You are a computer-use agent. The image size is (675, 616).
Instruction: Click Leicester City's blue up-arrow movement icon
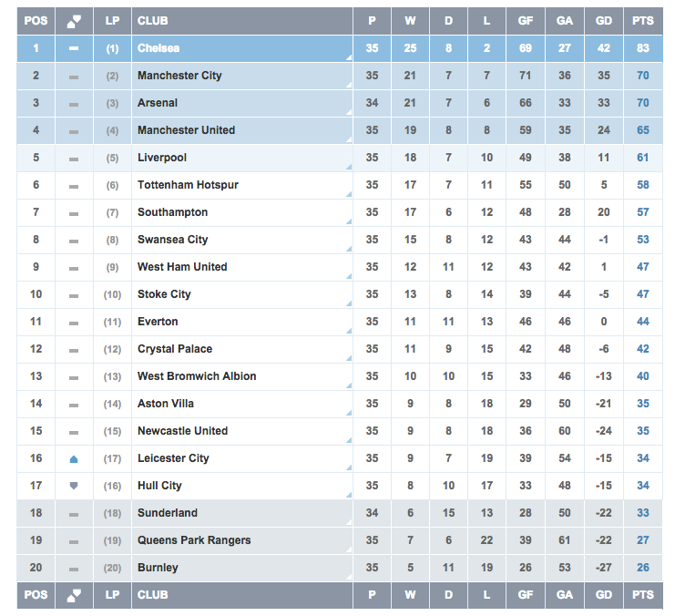(x=74, y=459)
